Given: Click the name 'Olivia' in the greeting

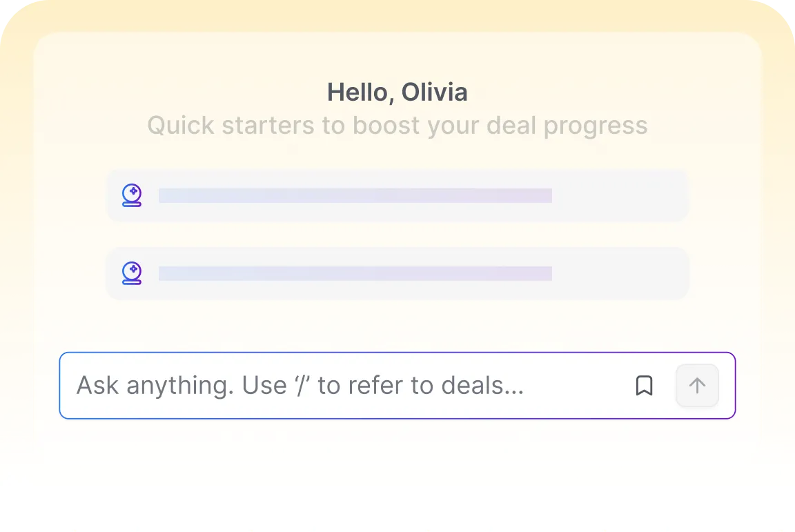Looking at the screenshot, I should 435,92.
